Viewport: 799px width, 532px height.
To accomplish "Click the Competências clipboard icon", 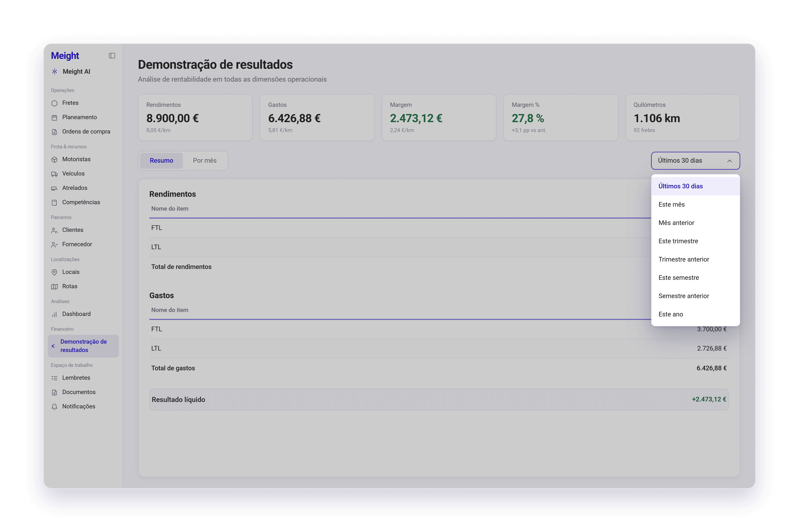I will (x=54, y=202).
